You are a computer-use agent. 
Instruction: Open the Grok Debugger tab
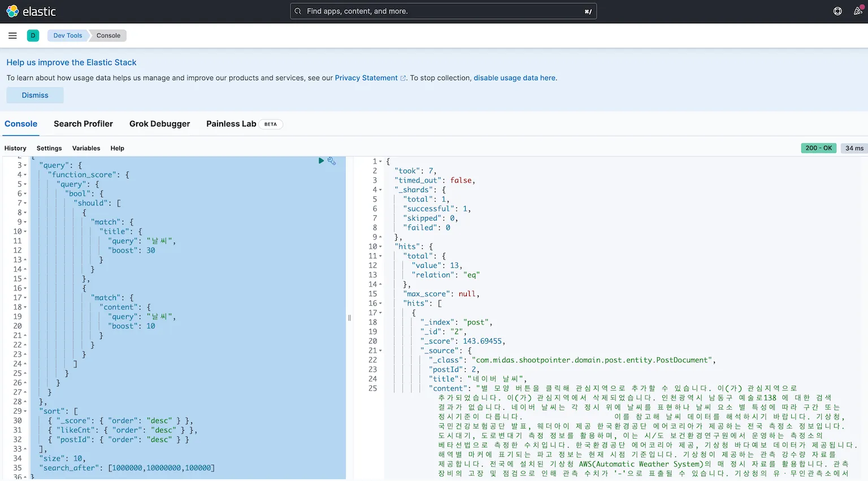[159, 124]
